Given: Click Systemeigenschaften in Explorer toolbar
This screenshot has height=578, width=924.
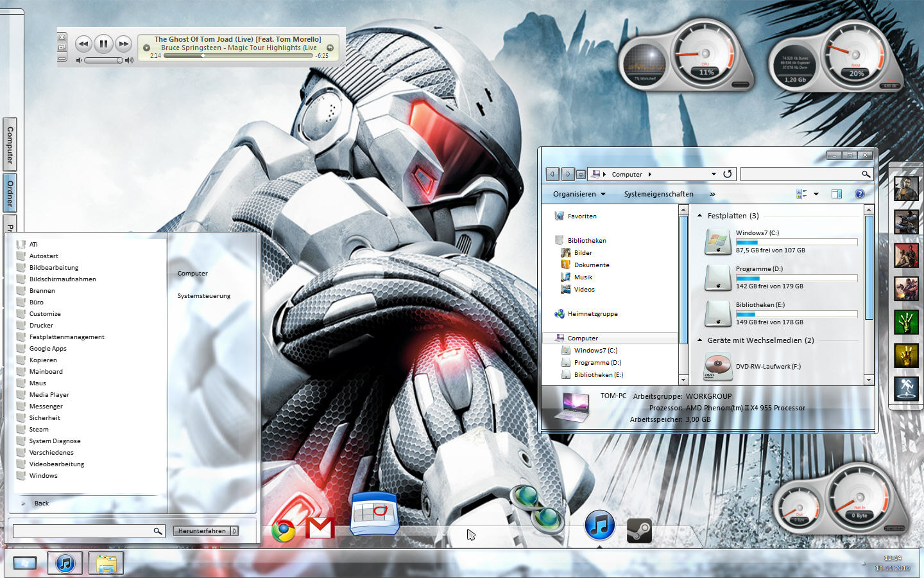Looking at the screenshot, I should [x=659, y=194].
